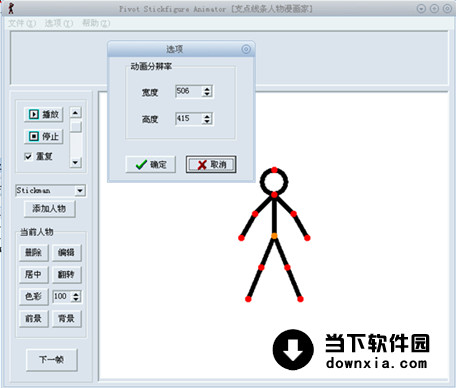
Task: Click the red handle atop stickman head
Action: click(x=274, y=170)
